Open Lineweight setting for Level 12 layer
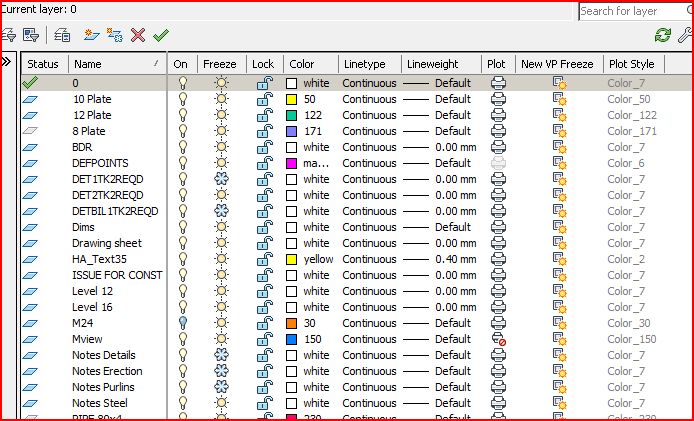Viewport: 694px width, 421px height. point(438,291)
